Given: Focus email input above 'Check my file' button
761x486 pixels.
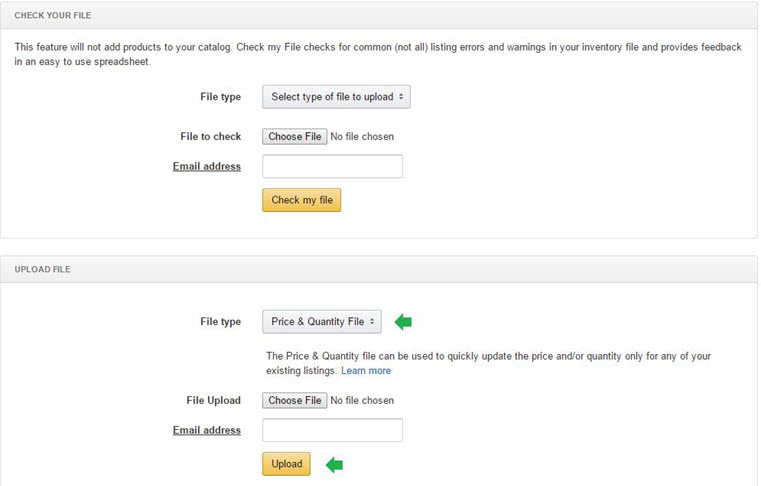Looking at the screenshot, I should click(x=332, y=166).
